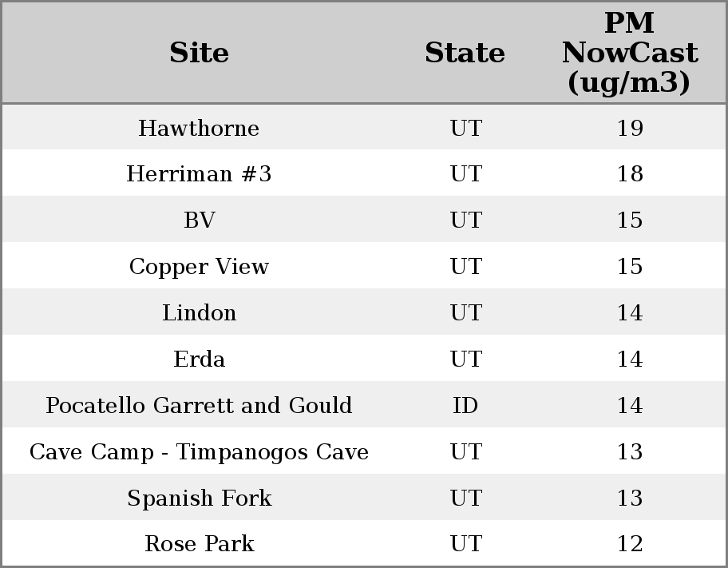The height and width of the screenshot is (568, 728).
Task: Select the Rose Park site cell
Action: (x=199, y=544)
